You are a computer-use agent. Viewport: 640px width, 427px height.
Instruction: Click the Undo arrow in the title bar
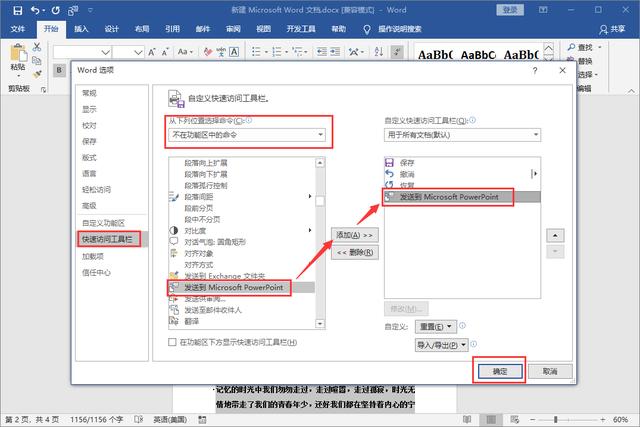[x=36, y=10]
